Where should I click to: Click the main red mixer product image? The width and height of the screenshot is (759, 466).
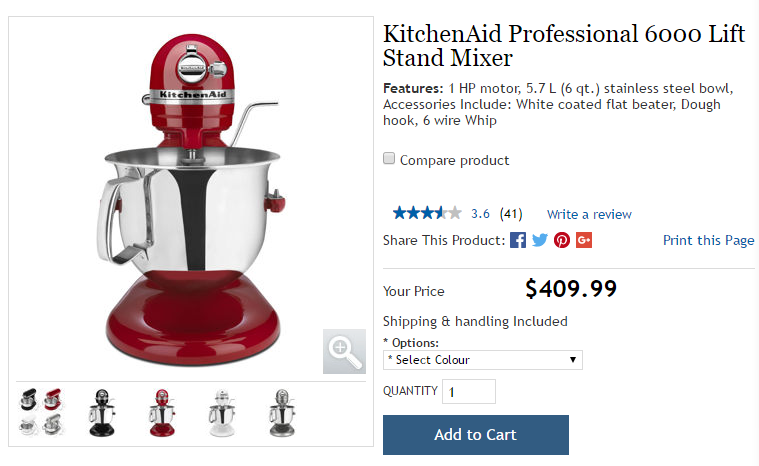tap(191, 199)
